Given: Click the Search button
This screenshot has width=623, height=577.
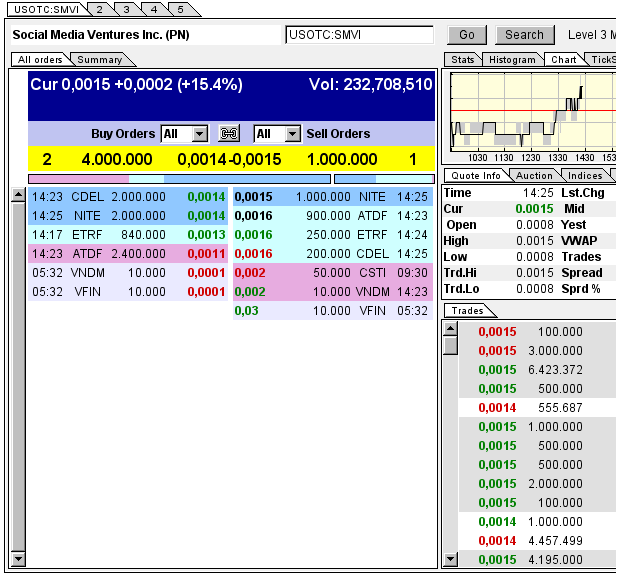Looking at the screenshot, I should pos(524,35).
